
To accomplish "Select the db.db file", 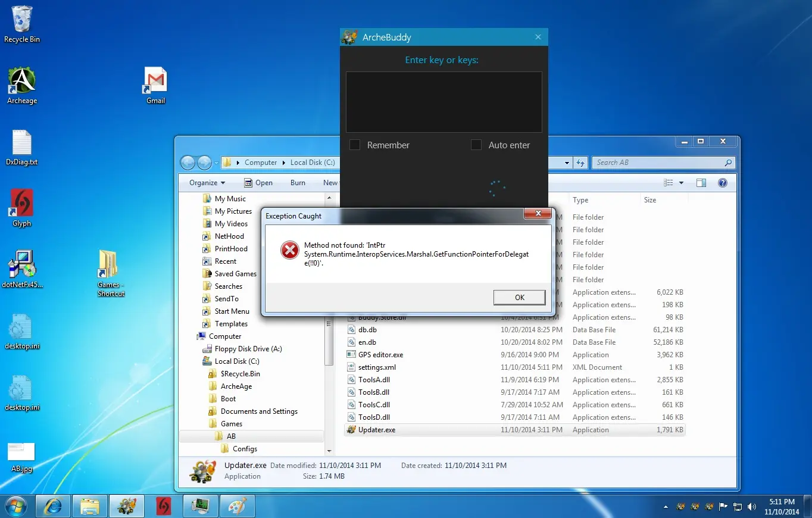I will pos(367,330).
